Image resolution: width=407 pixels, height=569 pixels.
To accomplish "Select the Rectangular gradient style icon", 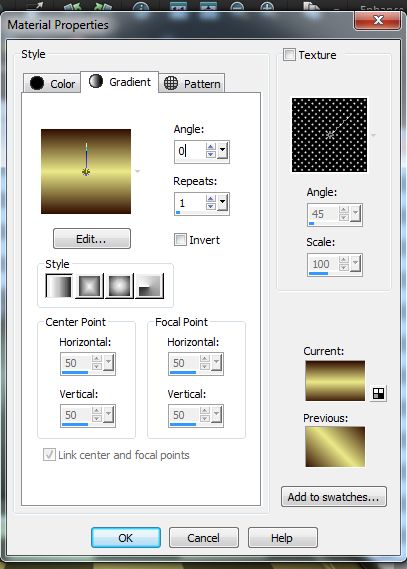I will tap(89, 286).
